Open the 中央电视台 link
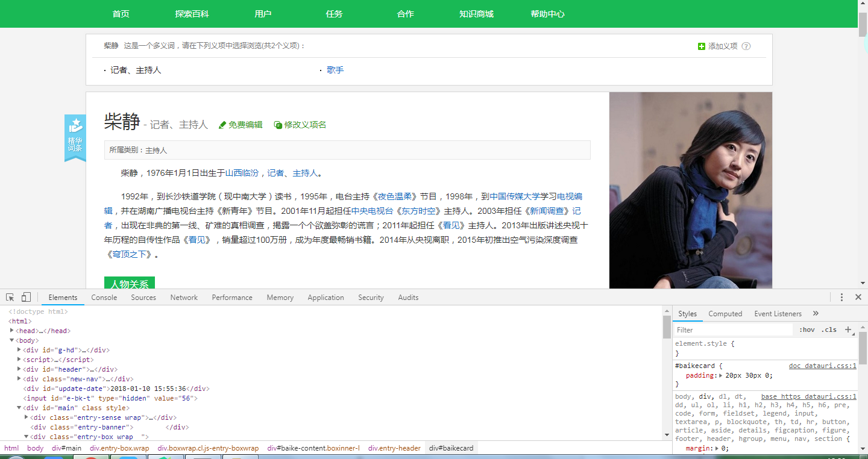This screenshot has height=459, width=868. [372, 211]
